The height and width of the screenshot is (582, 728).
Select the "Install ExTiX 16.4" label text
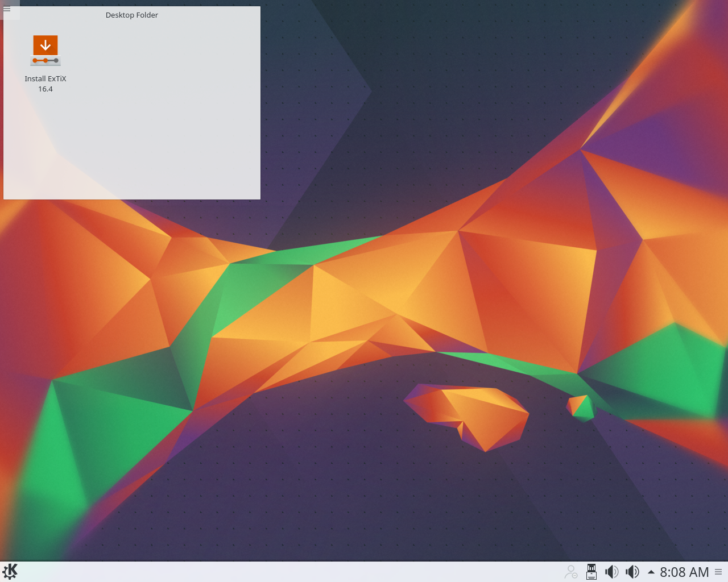[x=45, y=84]
